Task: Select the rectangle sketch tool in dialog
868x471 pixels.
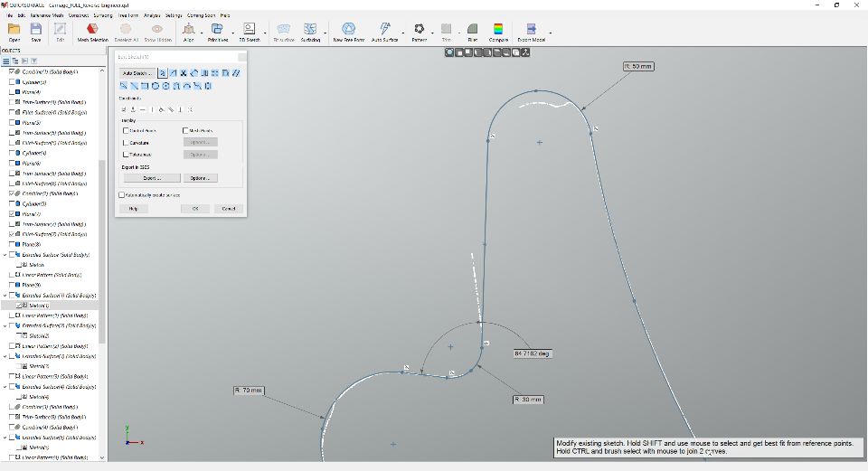Action: (145, 86)
